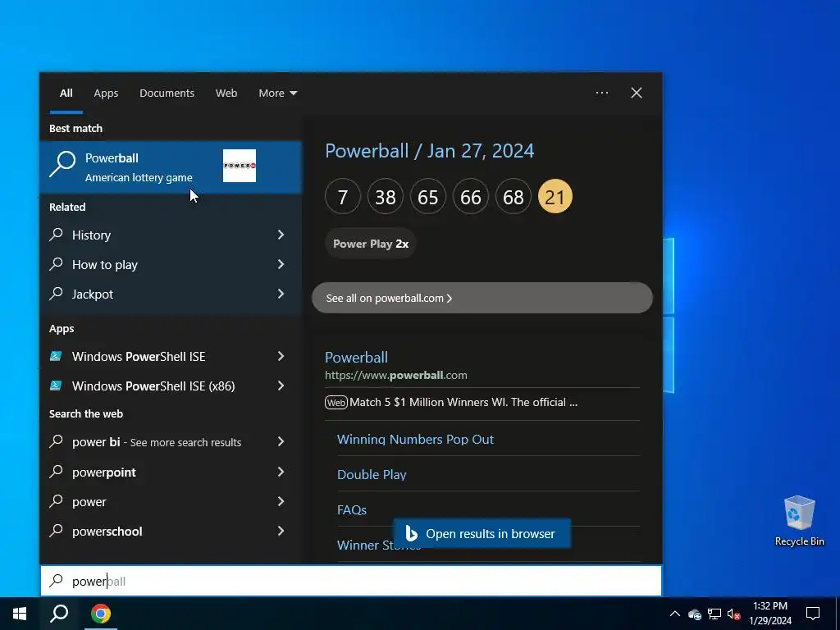Select the All tab
The image size is (840, 630).
[66, 94]
